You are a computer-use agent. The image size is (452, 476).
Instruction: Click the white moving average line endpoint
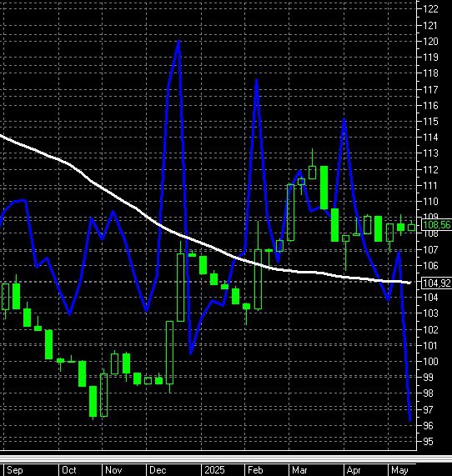point(409,283)
